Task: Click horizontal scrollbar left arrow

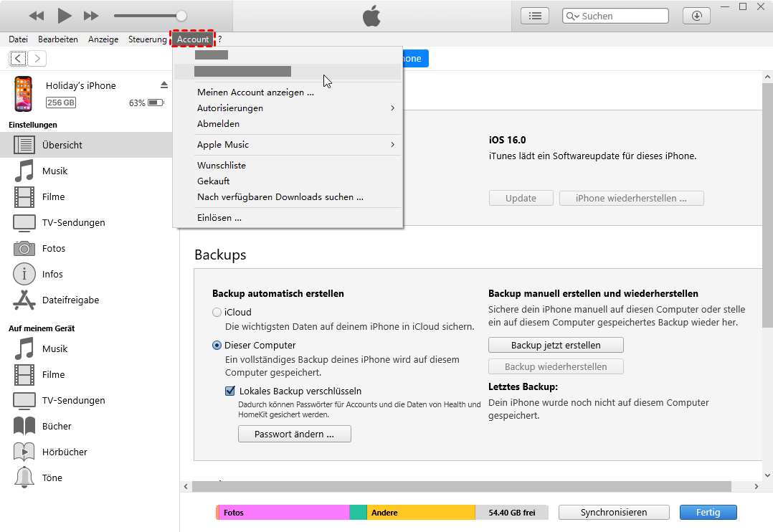Action: (186, 487)
